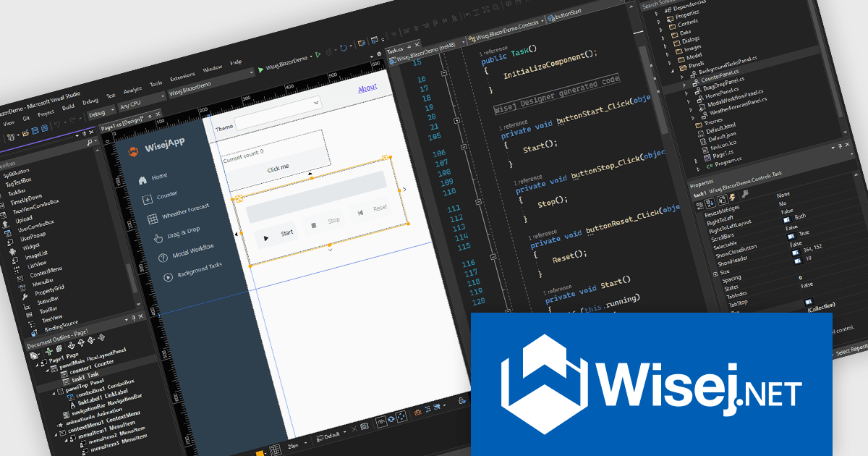Click the Open File folder toolbar icon
The image size is (868, 456).
tap(25, 132)
